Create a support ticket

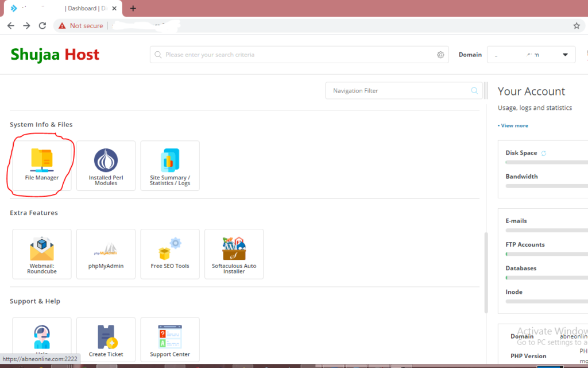point(106,339)
